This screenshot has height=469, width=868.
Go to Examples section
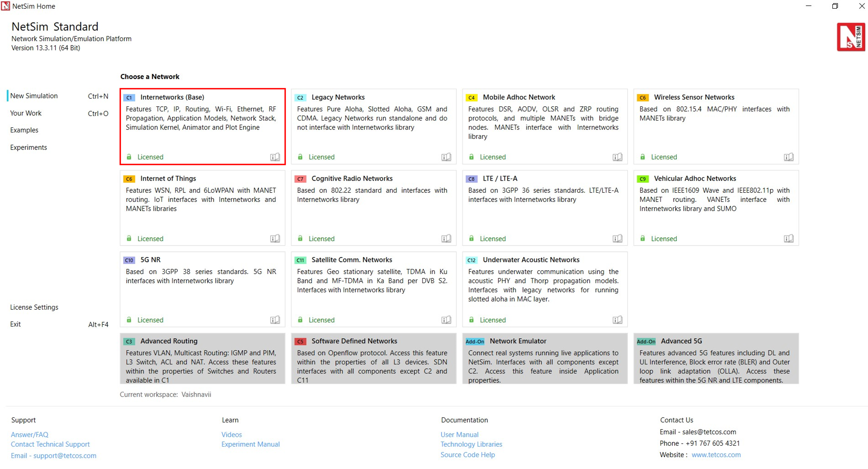(24, 130)
